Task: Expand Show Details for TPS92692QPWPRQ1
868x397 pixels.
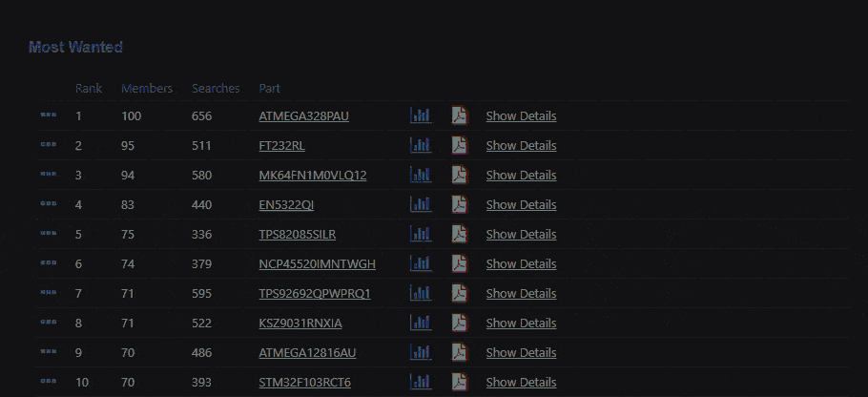Action: (x=521, y=294)
